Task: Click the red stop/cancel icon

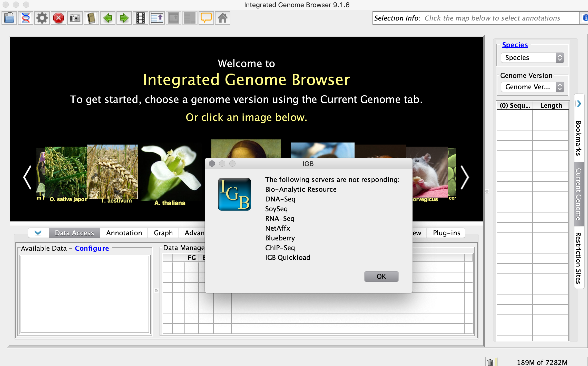Action: pos(58,18)
